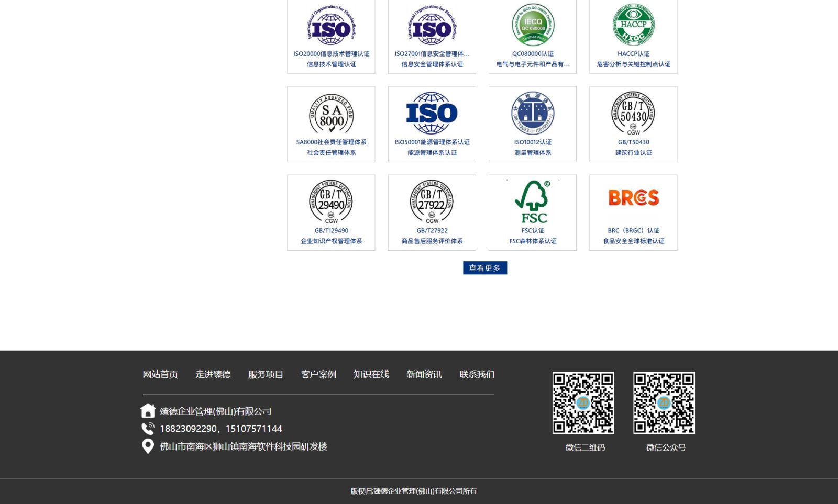Click 能源管理体系认证 subtitle text
This screenshot has height=504, width=838.
[x=432, y=153]
